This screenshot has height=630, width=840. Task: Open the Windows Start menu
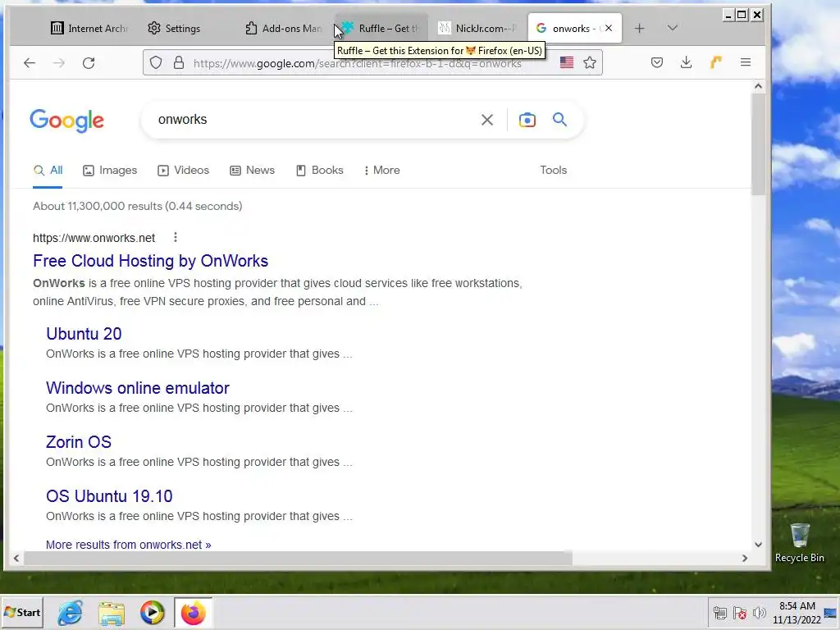tap(22, 612)
